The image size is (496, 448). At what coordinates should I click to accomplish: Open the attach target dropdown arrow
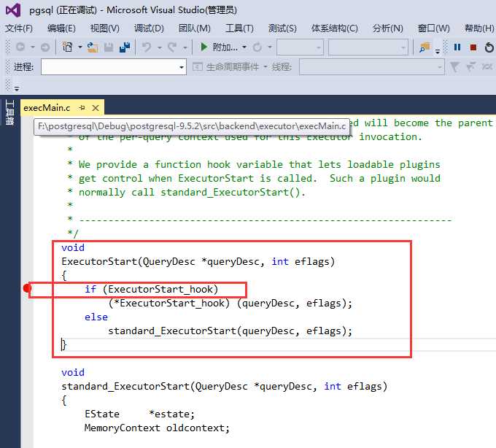coord(244,47)
